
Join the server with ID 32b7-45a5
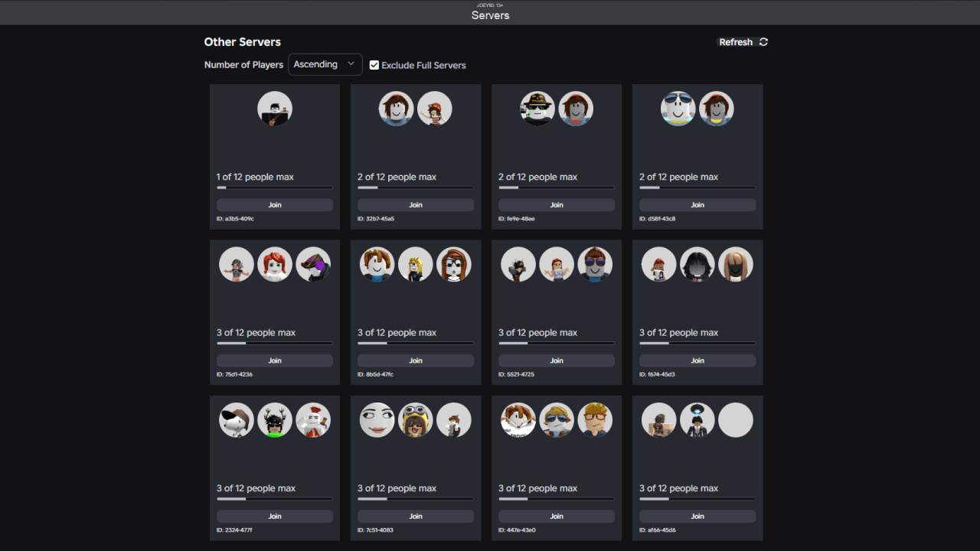(416, 205)
